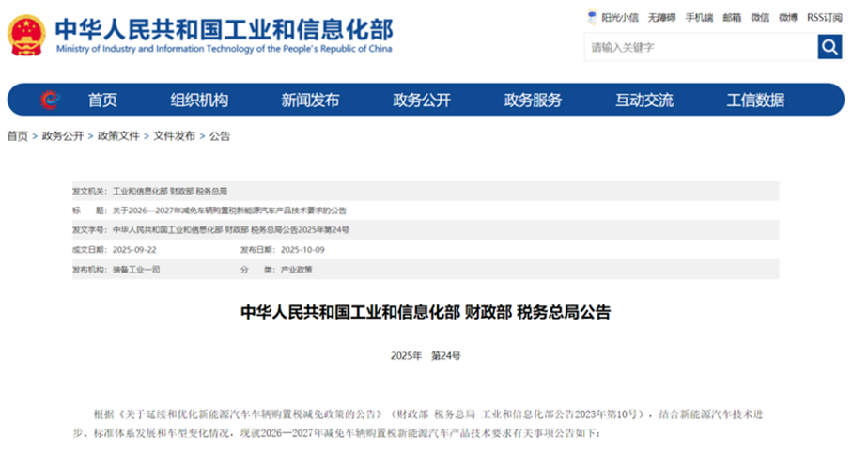Click 文件发布 in the breadcrumb trail
The height and width of the screenshot is (468, 868).
coord(175,136)
